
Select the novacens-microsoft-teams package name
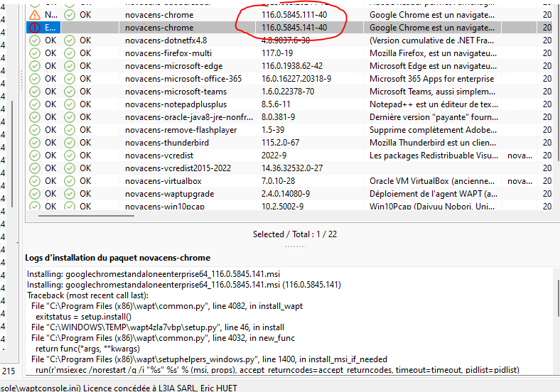coord(176,92)
